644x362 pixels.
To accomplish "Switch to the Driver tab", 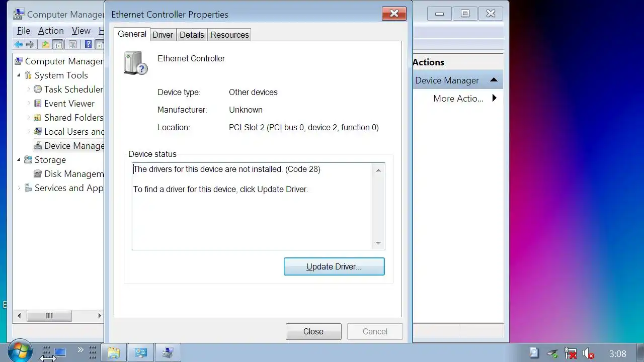I will 163,35.
